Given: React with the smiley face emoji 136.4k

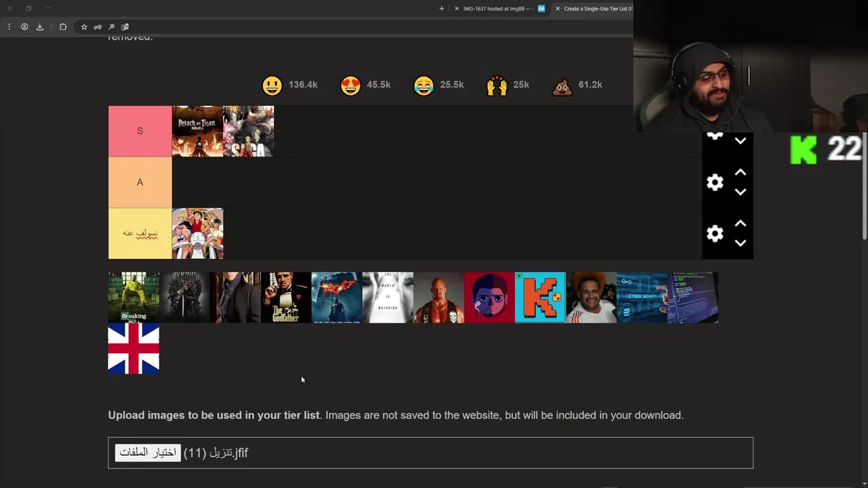Looking at the screenshot, I should click(x=272, y=85).
